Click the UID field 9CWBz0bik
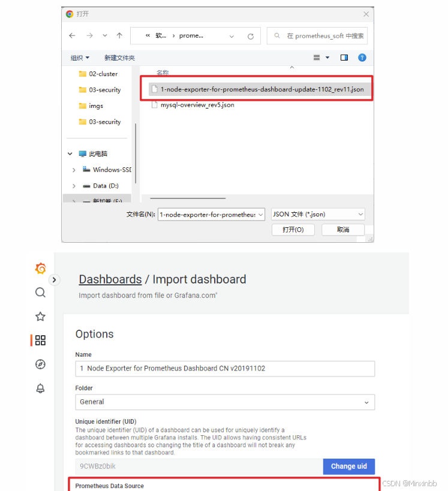Image resolution: width=448 pixels, height=491 pixels. coord(199,466)
